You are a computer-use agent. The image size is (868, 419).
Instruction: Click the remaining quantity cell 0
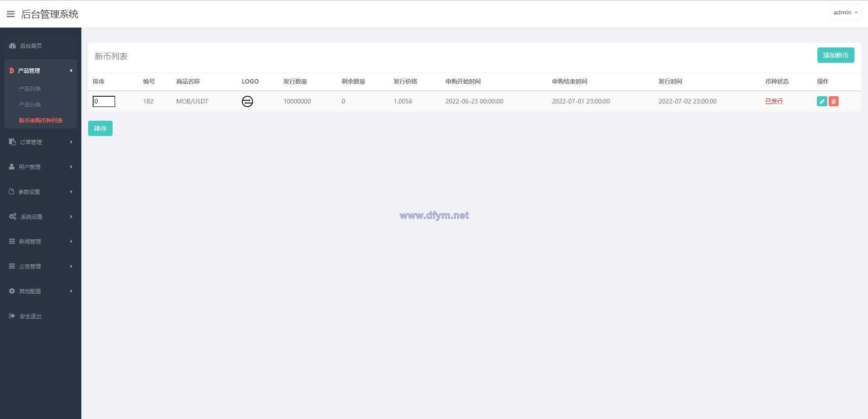pyautogui.click(x=343, y=101)
